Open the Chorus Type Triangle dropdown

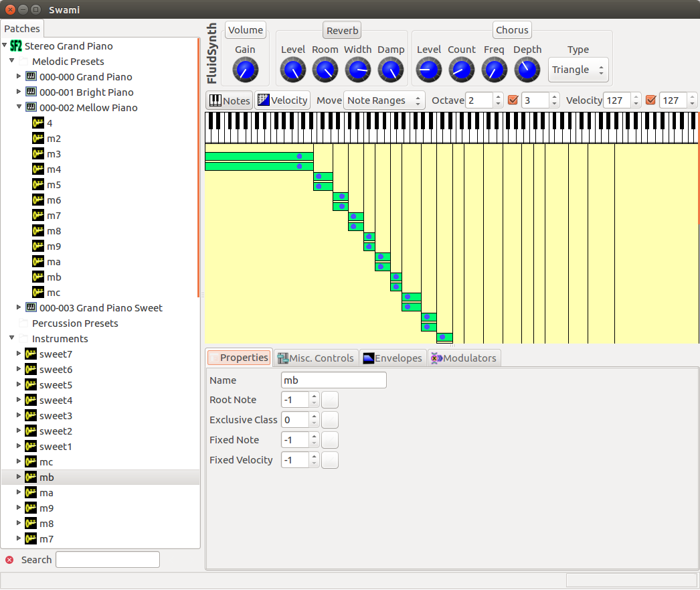click(x=578, y=70)
